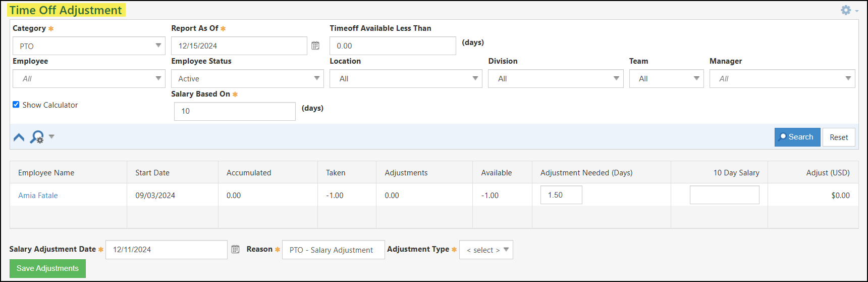Open the Team dropdown

click(666, 78)
